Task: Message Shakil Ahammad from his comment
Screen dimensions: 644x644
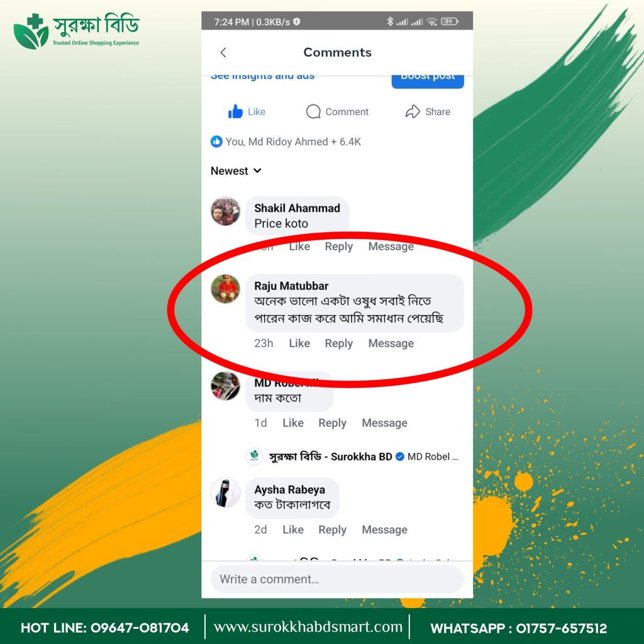Action: (x=391, y=247)
